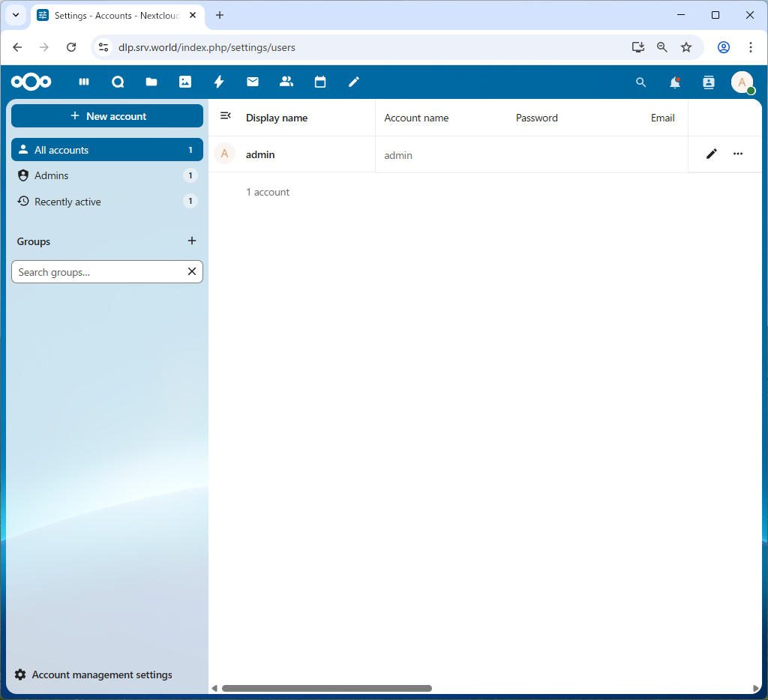Open the Files app icon
The height and width of the screenshot is (700, 768).
coord(151,82)
